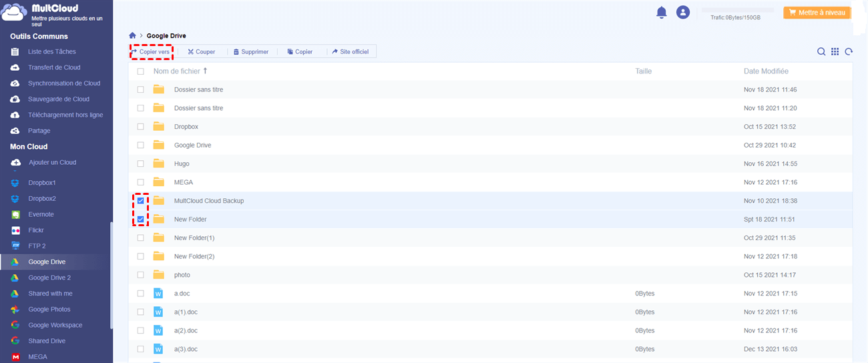Switch to grid view icon
Image resolution: width=868 pixels, height=363 pixels.
pyautogui.click(x=835, y=51)
